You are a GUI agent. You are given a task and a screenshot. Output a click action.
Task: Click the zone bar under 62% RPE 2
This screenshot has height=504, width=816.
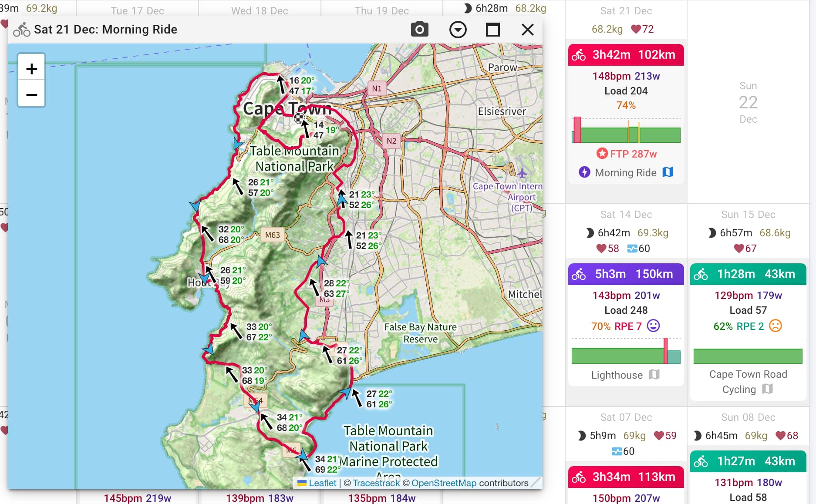(748, 356)
